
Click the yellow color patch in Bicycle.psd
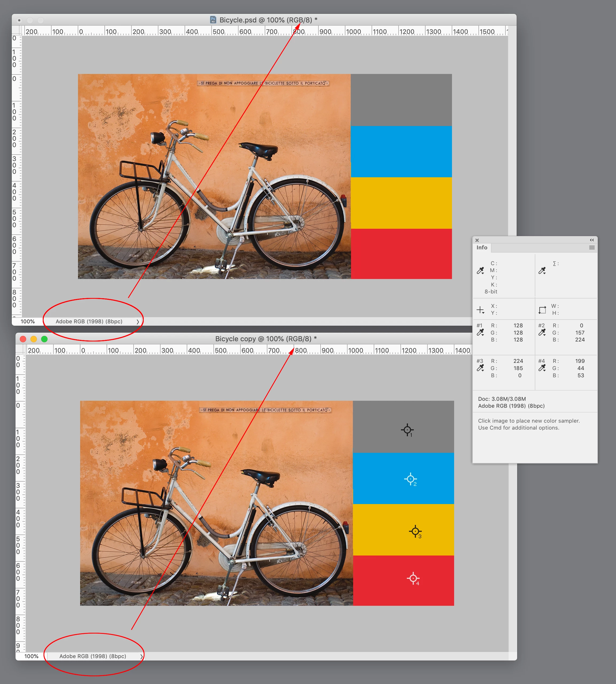point(401,203)
